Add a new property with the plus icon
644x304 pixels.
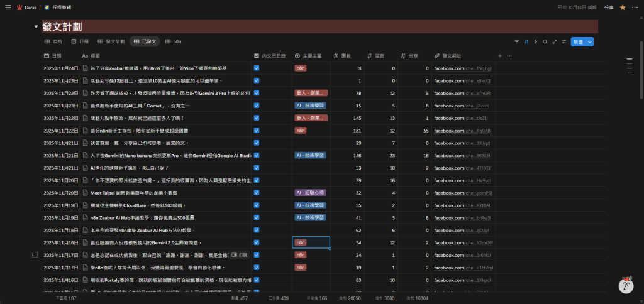coord(500,56)
